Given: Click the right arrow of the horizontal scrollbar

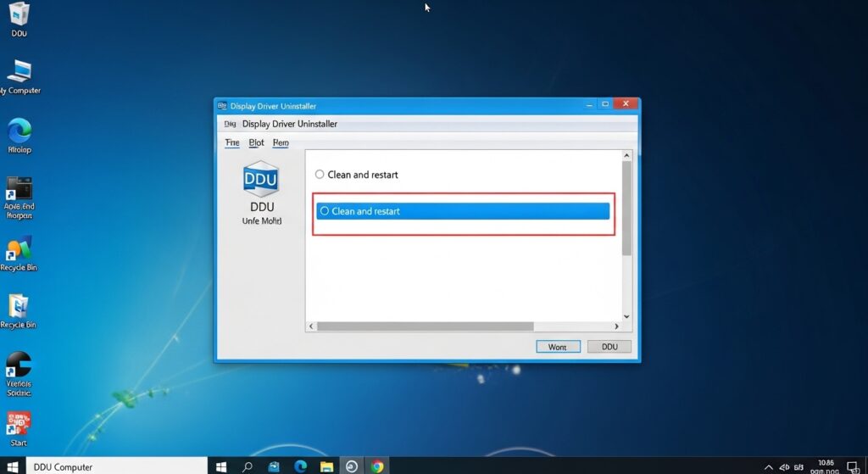Looking at the screenshot, I should [616, 326].
